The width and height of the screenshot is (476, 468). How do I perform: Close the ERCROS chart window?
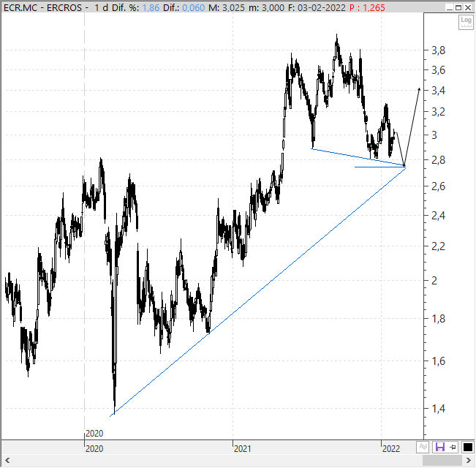click(468, 7)
